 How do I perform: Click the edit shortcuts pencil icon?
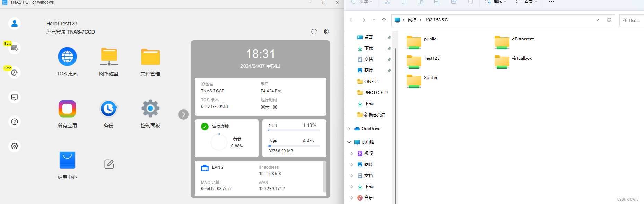point(109,164)
